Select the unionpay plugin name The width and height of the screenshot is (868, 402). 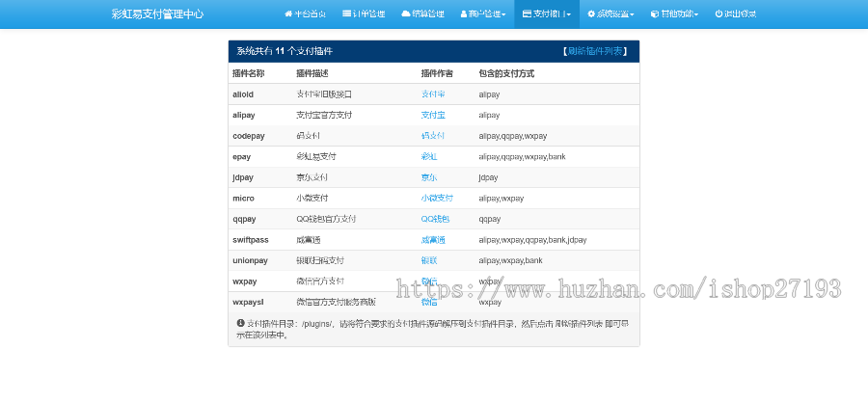(x=250, y=260)
